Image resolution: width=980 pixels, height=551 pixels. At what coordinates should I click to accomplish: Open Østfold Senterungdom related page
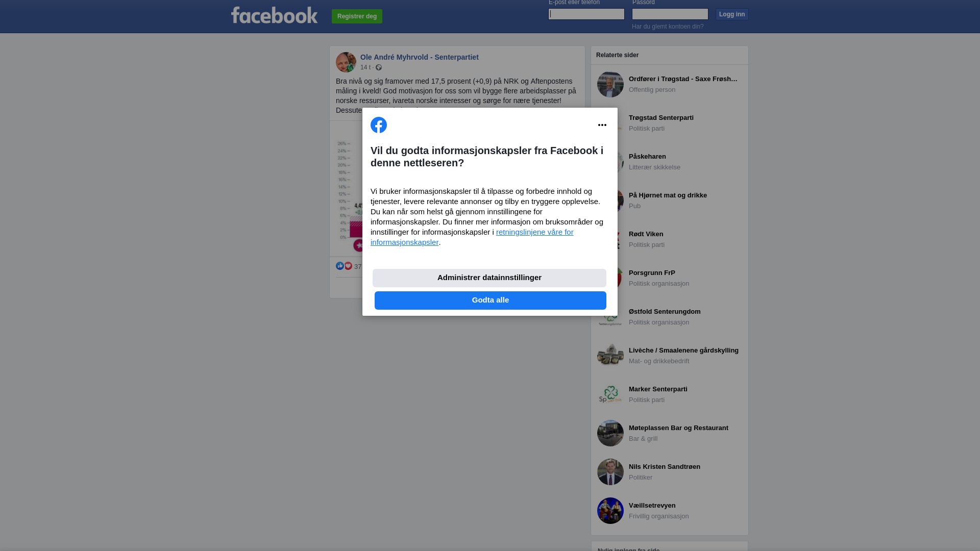670,317
